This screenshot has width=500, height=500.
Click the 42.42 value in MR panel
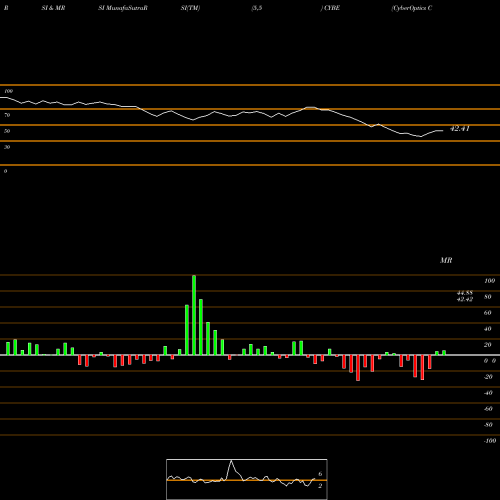pyautogui.click(x=465, y=299)
